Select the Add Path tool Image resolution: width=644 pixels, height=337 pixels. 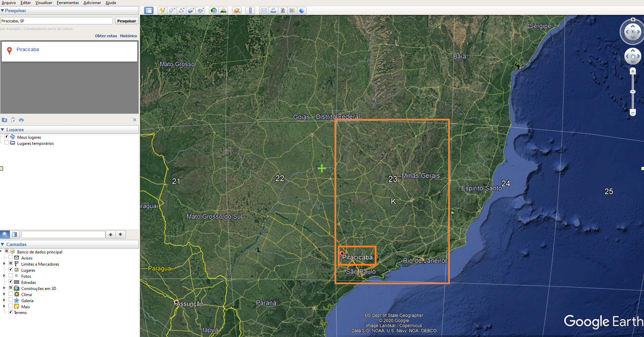[182, 10]
